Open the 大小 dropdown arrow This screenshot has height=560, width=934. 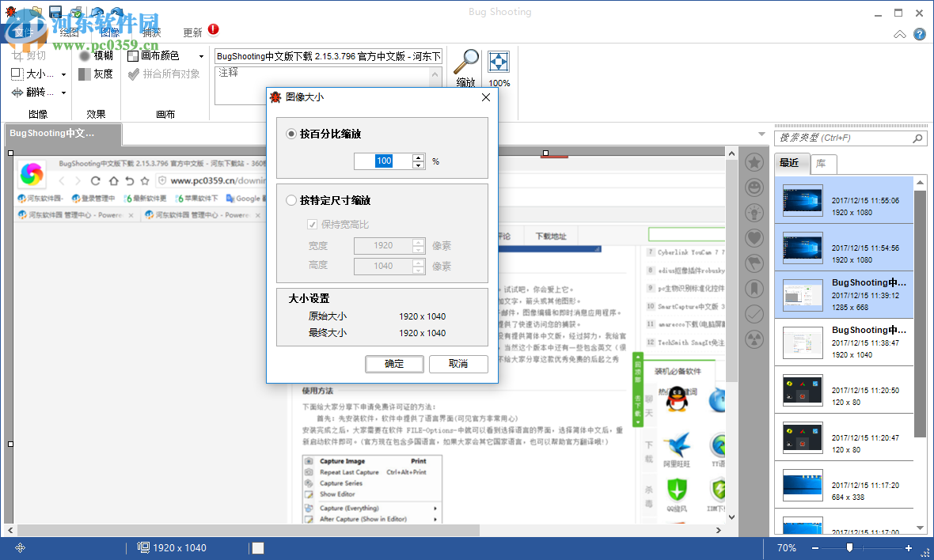63,74
